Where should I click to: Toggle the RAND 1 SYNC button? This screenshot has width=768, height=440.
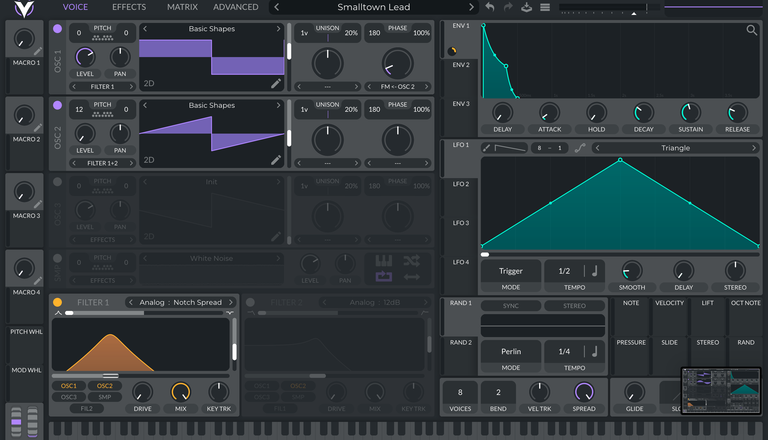(511, 306)
